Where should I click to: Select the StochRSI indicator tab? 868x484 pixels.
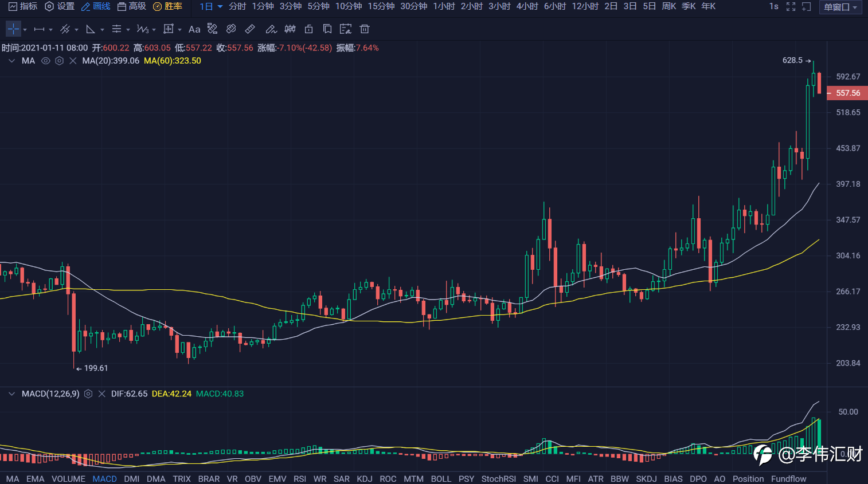click(499, 479)
